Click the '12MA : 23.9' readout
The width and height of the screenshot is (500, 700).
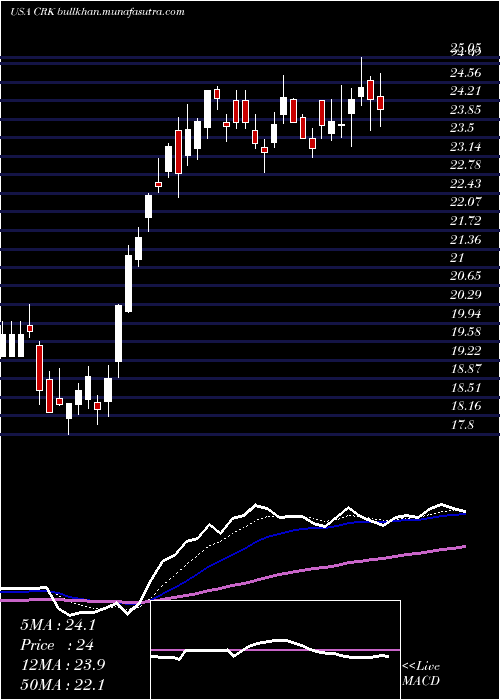click(x=62, y=665)
